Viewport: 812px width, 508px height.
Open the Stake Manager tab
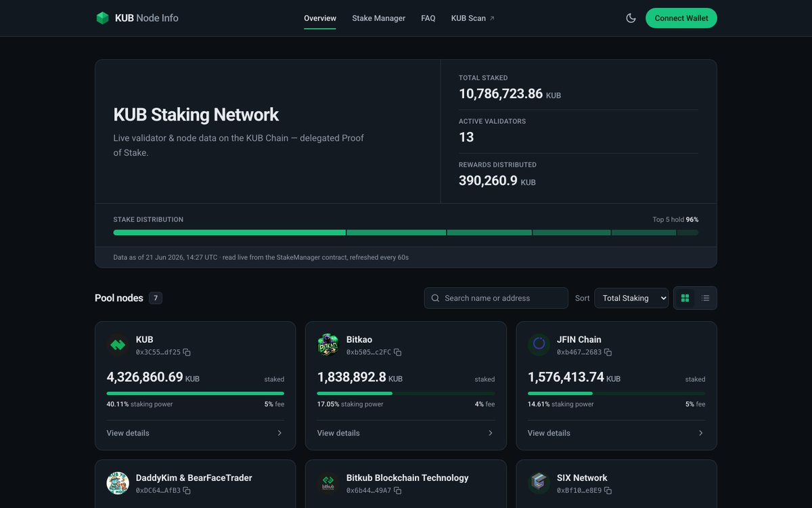pos(378,18)
